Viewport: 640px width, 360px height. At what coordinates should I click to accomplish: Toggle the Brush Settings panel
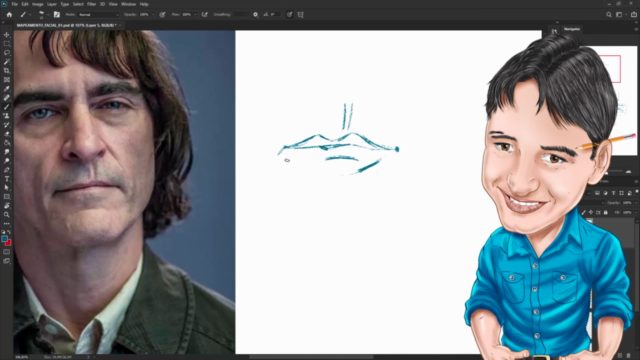click(x=57, y=15)
